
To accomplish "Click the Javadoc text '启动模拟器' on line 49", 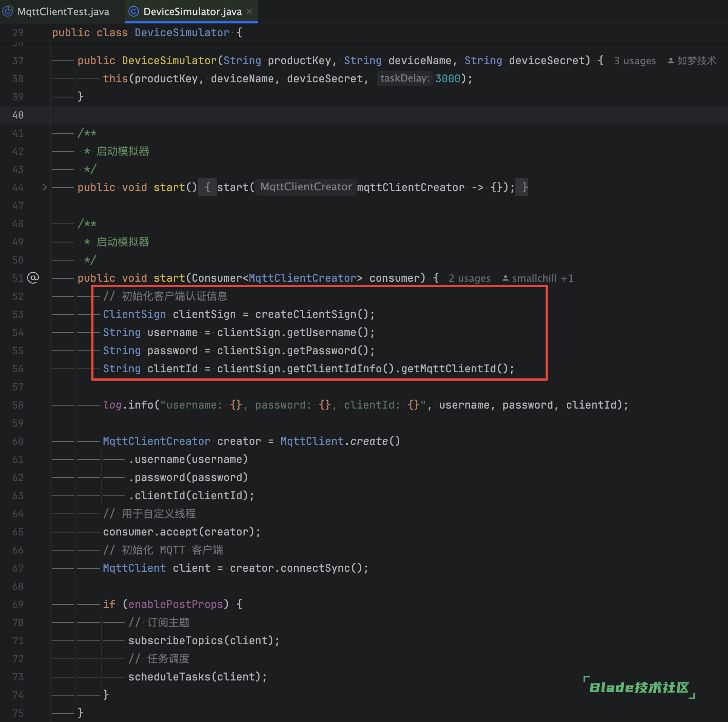I will (123, 242).
